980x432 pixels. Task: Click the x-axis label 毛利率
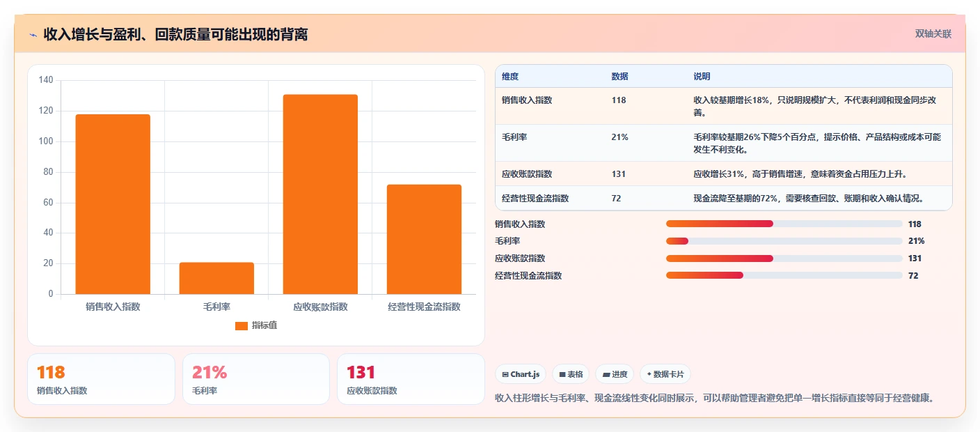click(216, 307)
